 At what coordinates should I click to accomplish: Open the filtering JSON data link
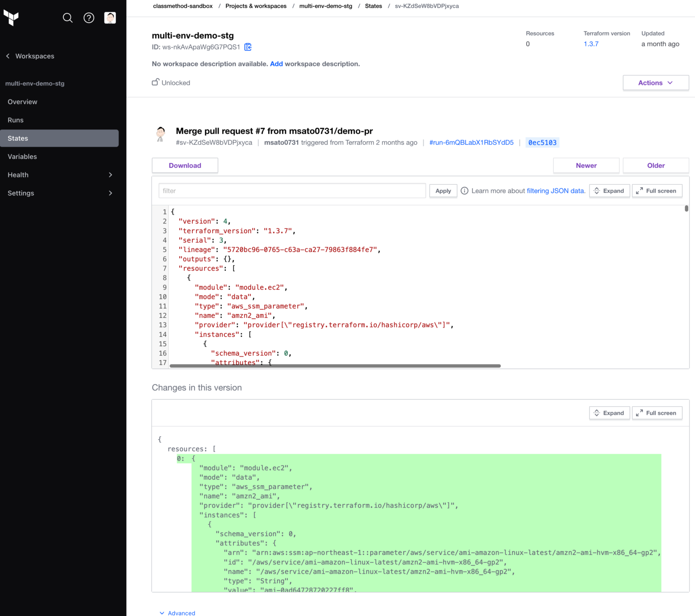(555, 191)
